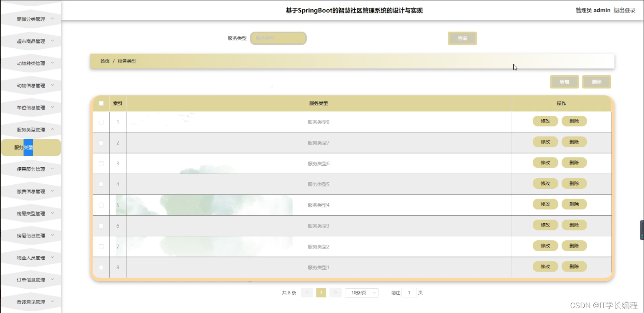This screenshot has height=313, width=644.
Task: Click 删除 for 服务类型6
Action: [x=574, y=162]
